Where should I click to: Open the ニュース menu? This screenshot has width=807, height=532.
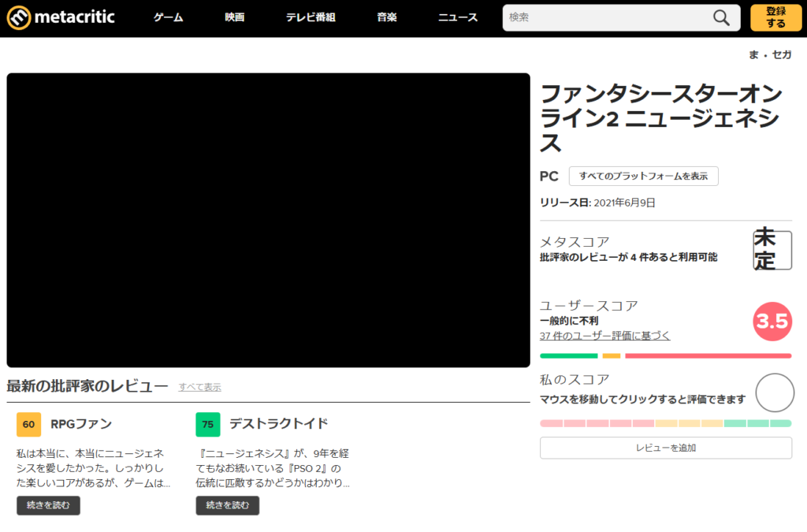point(458,17)
